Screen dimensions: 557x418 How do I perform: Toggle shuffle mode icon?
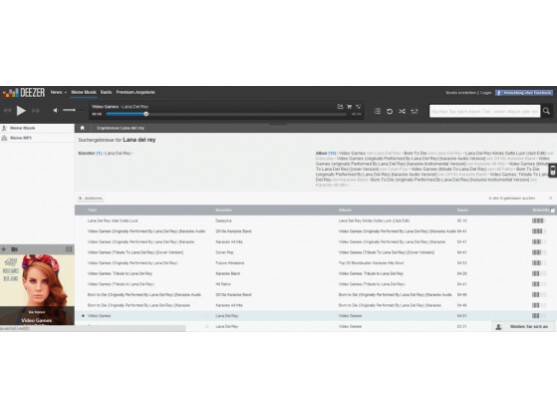pyautogui.click(x=402, y=111)
